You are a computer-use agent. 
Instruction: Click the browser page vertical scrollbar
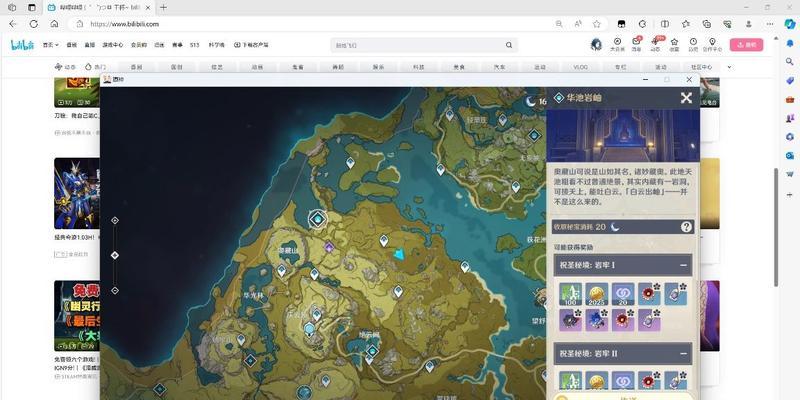pyautogui.click(x=776, y=227)
